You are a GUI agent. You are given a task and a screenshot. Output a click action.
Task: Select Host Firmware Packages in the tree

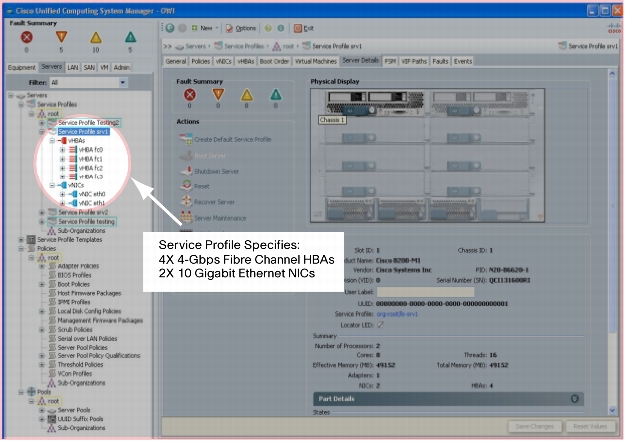pos(89,293)
